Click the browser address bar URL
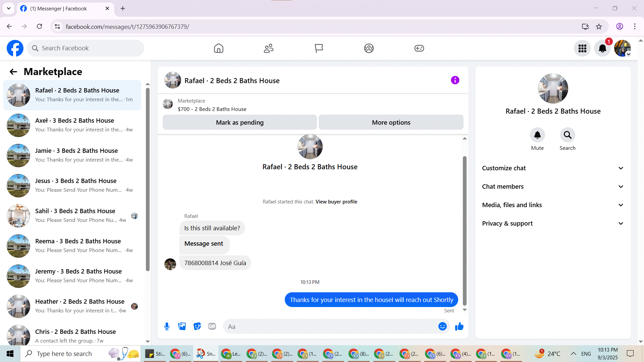The image size is (644, 362). [x=127, y=26]
